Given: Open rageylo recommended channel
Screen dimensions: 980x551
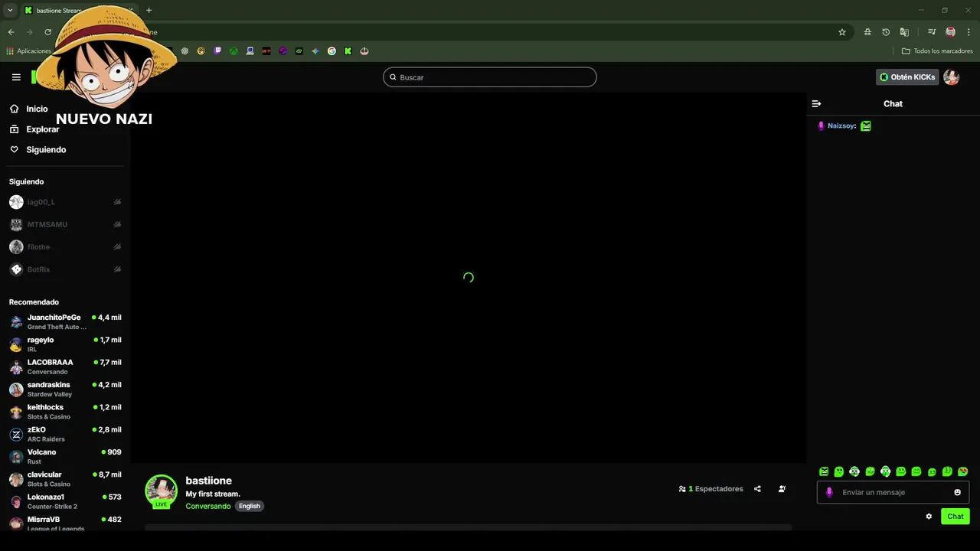Looking at the screenshot, I should [x=66, y=344].
